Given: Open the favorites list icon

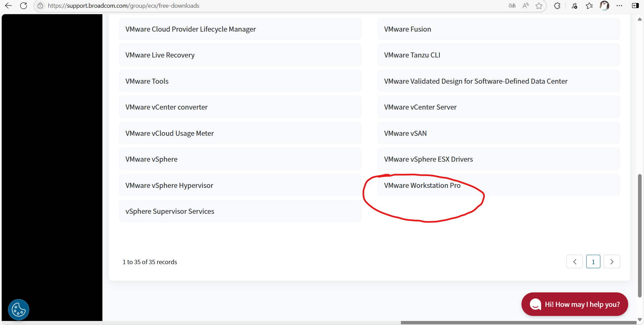Looking at the screenshot, I should [x=589, y=6].
